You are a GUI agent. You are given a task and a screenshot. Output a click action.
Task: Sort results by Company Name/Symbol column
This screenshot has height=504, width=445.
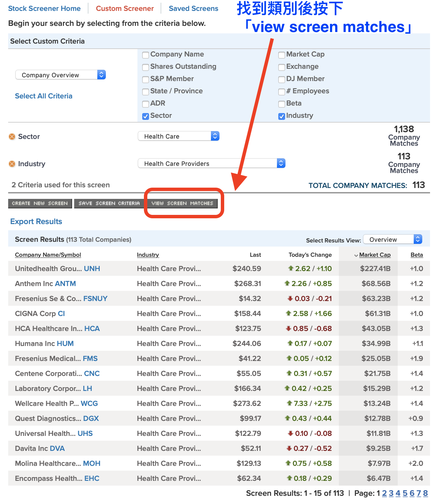(48, 255)
